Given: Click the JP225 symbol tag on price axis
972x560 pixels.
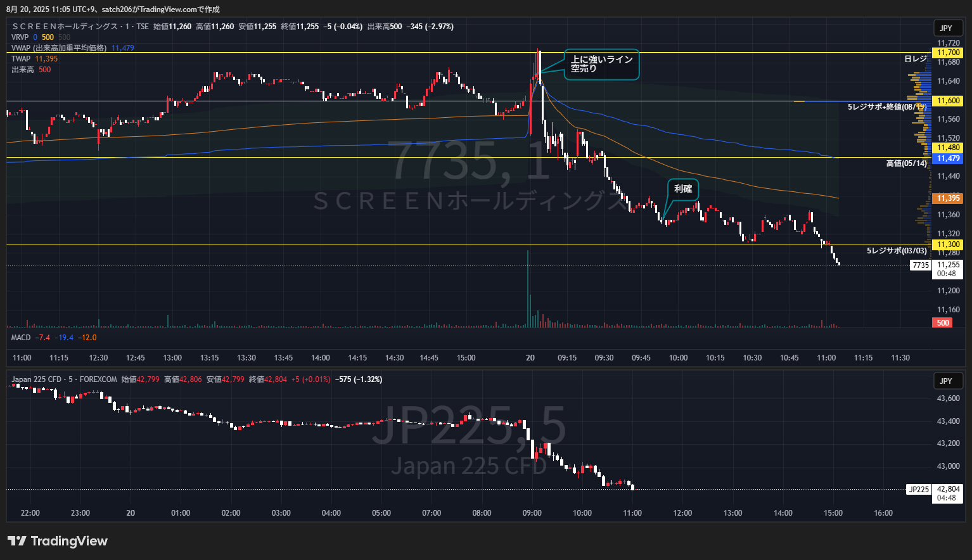Looking at the screenshot, I should 919,490.
